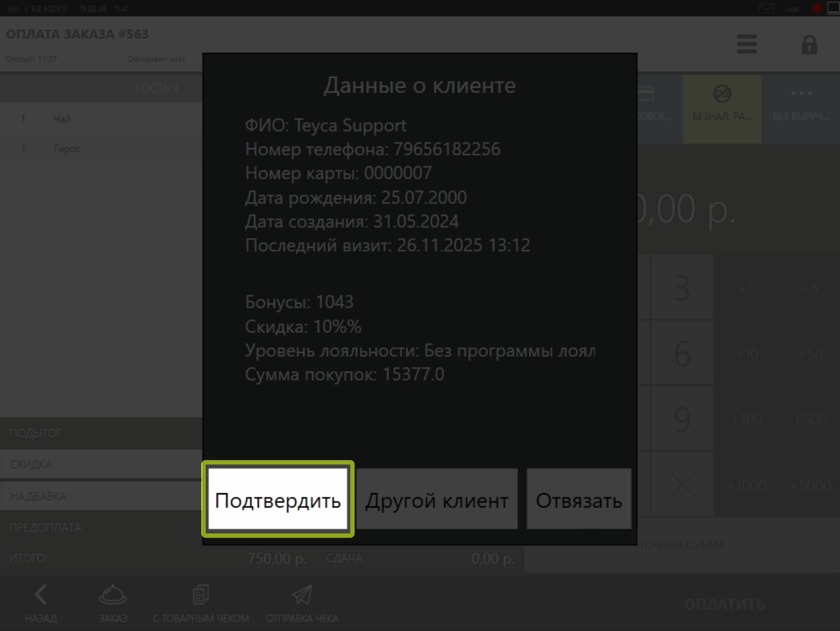Image resolution: width=840 pixels, height=631 pixels.
Task: Click the НАЗАД back arrow icon
Action: (41, 594)
